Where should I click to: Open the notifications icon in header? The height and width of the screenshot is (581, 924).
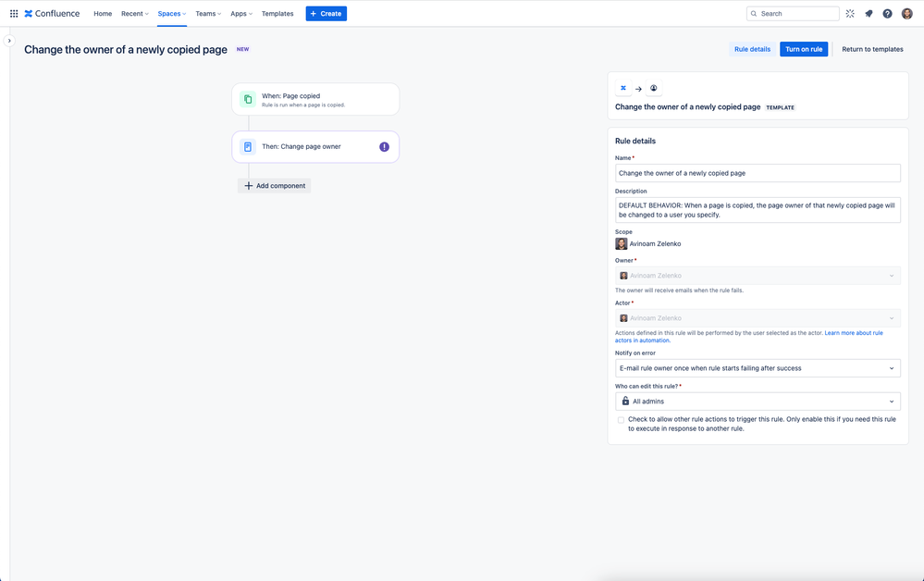[869, 14]
